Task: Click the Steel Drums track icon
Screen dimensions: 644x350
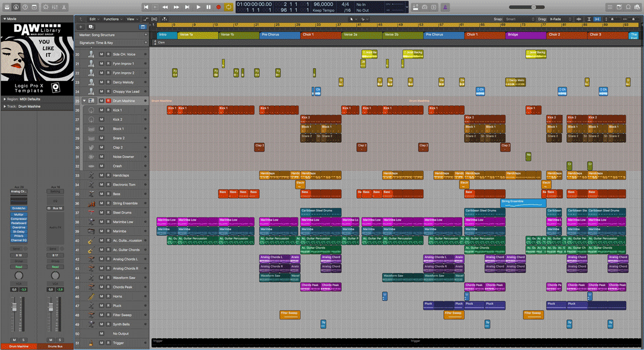Action: point(91,213)
